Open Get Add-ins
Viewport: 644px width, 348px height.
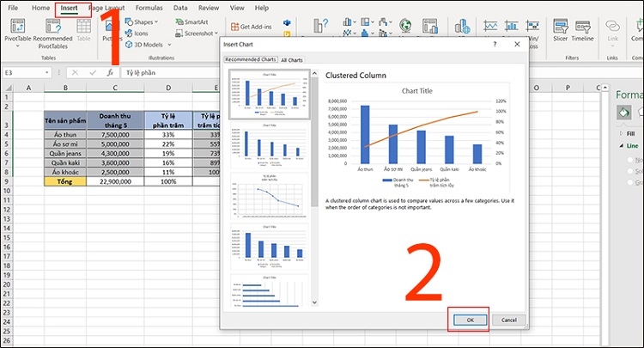click(252, 27)
